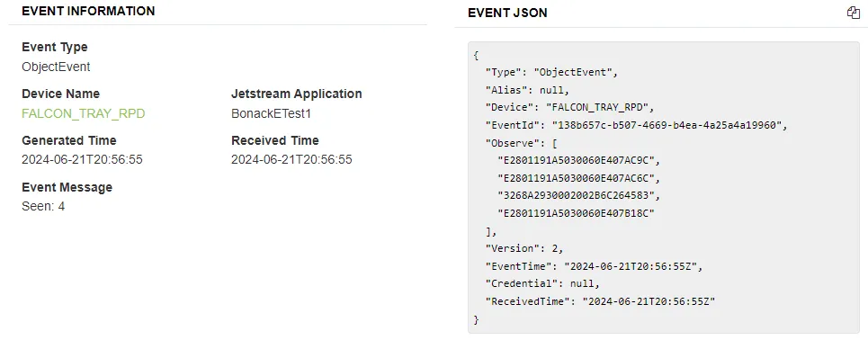Click the Seen: 4 event message
Viewport: 868px width, 340px height.
pyautogui.click(x=43, y=207)
